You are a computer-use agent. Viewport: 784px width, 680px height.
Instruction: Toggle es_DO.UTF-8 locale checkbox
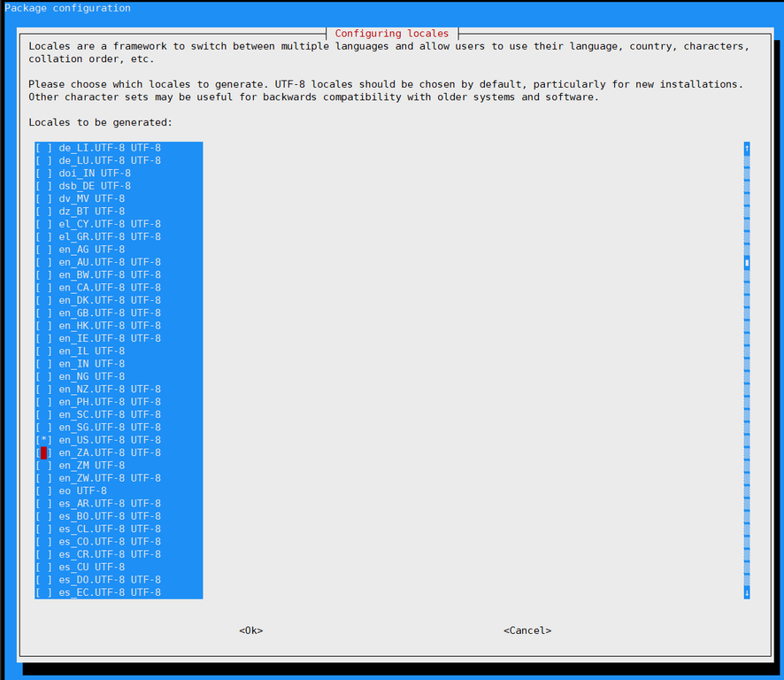[43, 580]
